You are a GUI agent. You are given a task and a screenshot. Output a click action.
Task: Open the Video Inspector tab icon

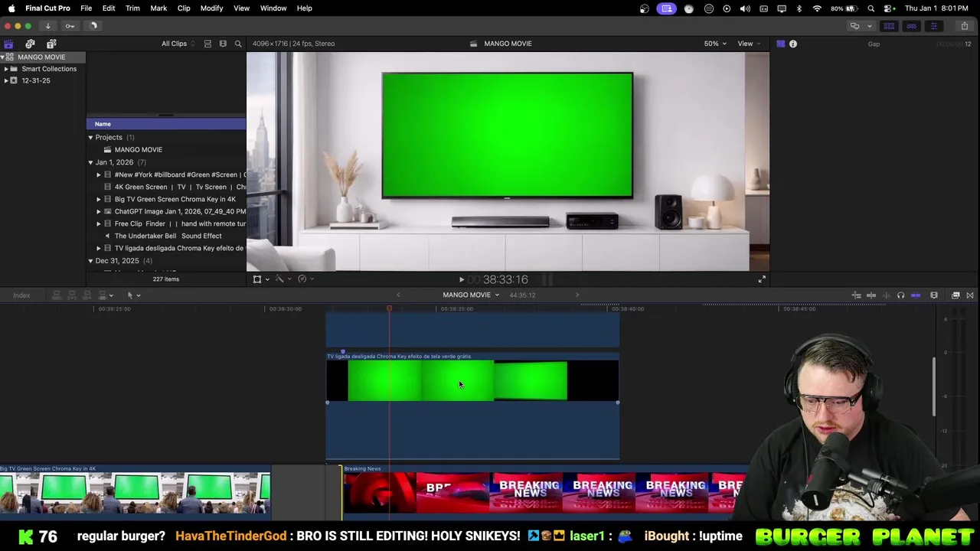[x=780, y=44]
